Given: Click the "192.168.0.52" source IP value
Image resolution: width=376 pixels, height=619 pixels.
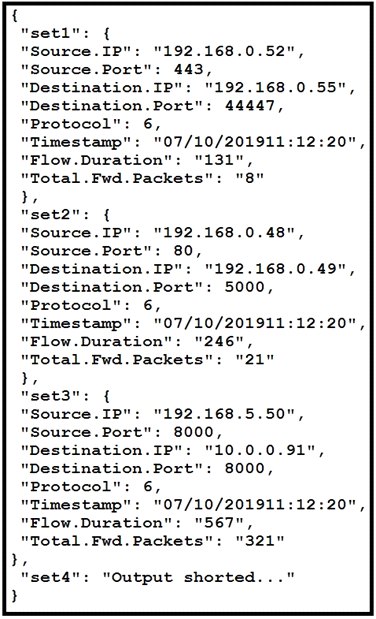Looking at the screenshot, I should [x=224, y=51].
